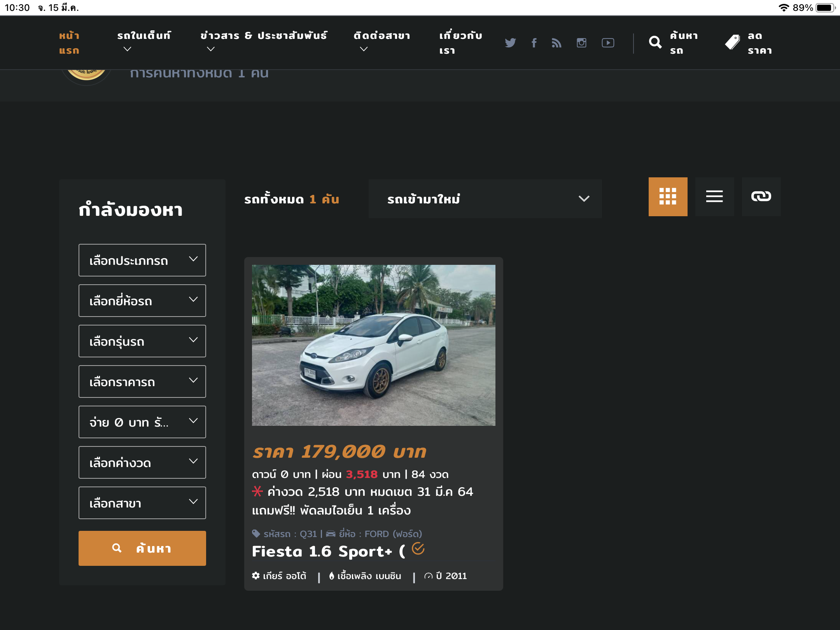The height and width of the screenshot is (630, 840).
Task: Open the YouTube channel icon
Action: click(608, 43)
